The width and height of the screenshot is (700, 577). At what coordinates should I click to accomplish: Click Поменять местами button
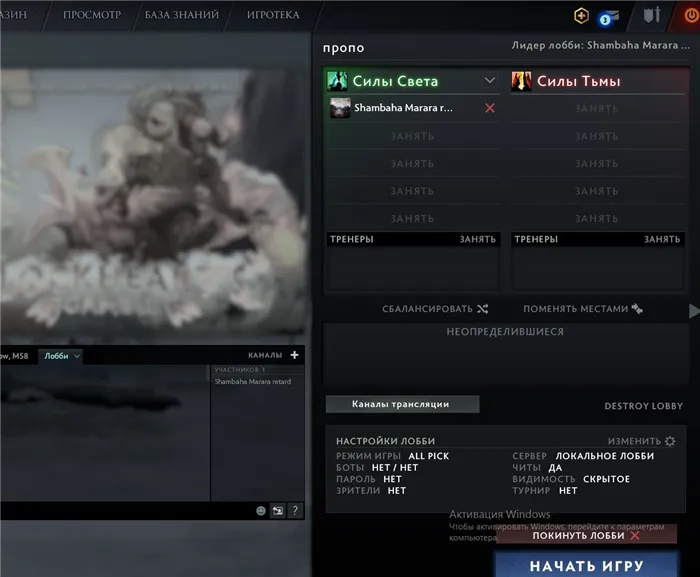point(583,309)
